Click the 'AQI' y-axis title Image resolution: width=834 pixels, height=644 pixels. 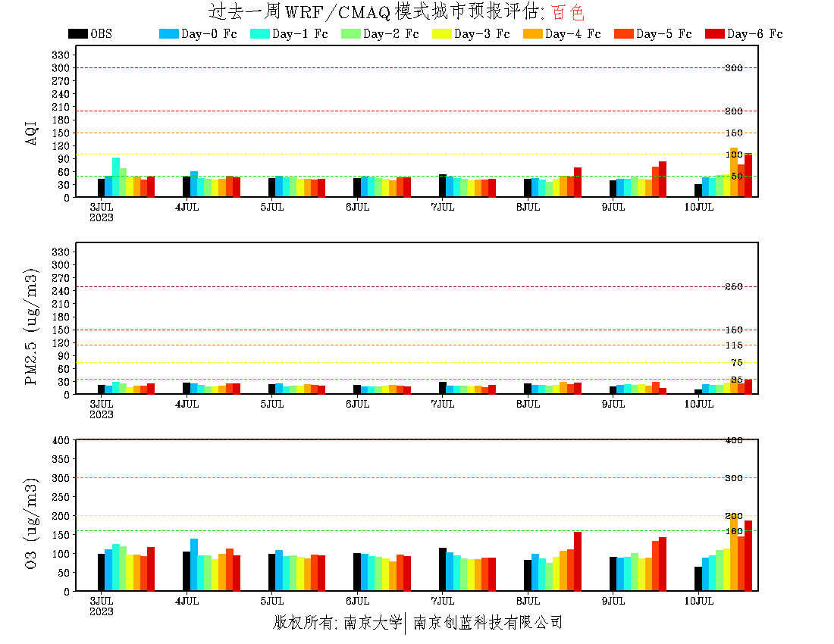(x=32, y=133)
